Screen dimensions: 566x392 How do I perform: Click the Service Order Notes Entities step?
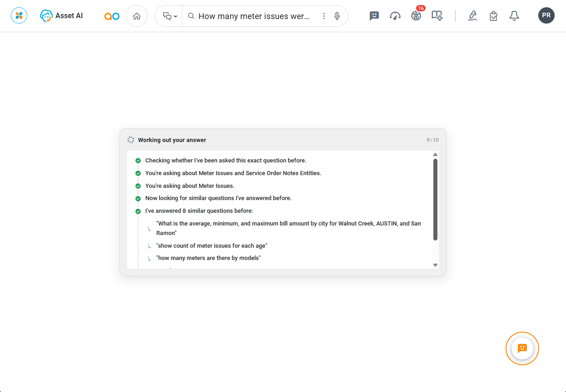pyautogui.click(x=233, y=173)
